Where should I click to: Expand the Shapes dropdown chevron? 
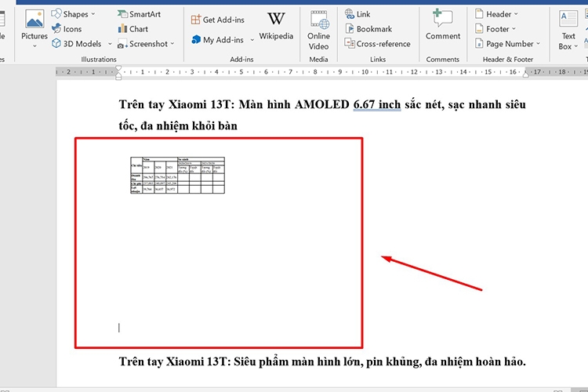(93, 14)
